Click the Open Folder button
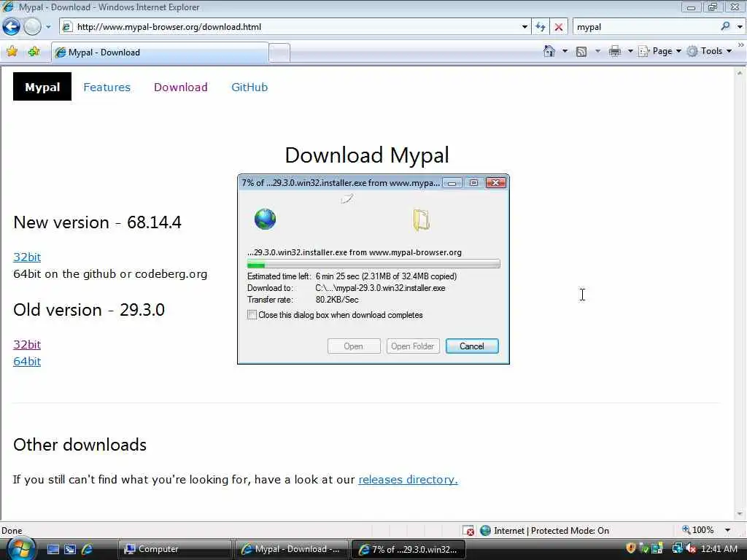The height and width of the screenshot is (560, 747). click(x=413, y=346)
